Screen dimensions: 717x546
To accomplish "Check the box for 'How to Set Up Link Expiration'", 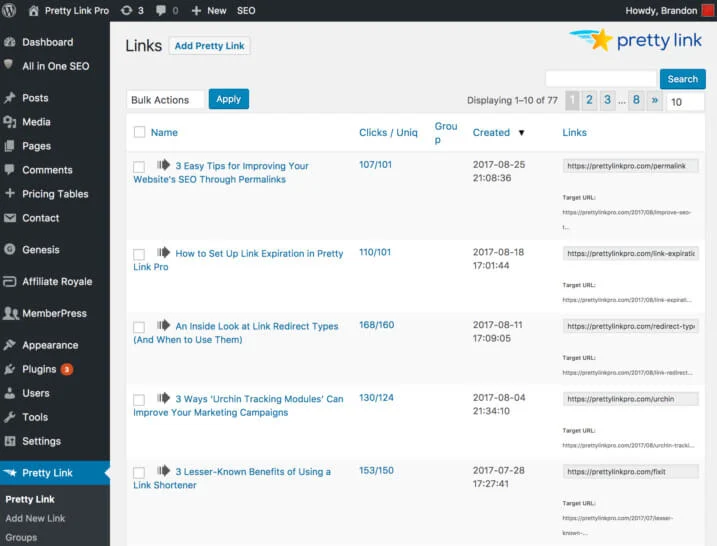I will (x=139, y=254).
